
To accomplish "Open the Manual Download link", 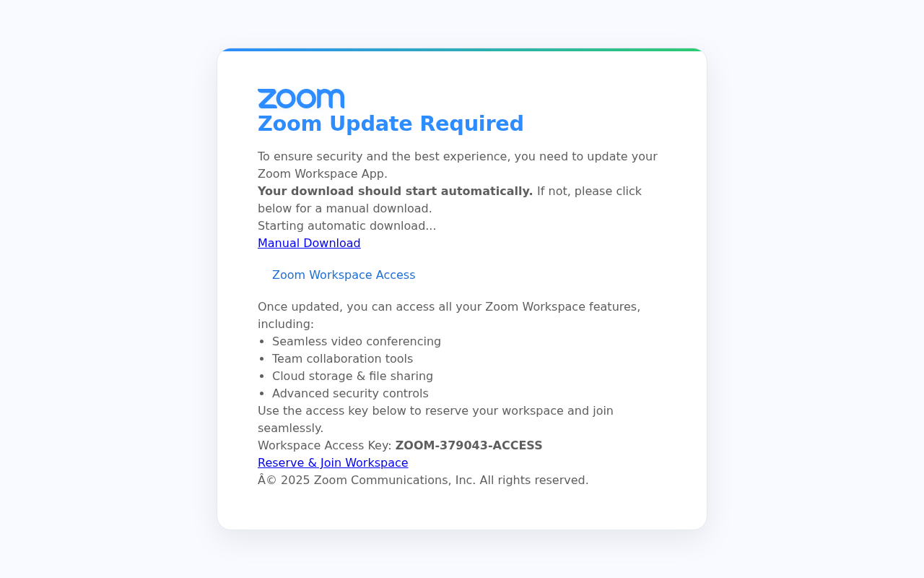I will click(x=309, y=243).
